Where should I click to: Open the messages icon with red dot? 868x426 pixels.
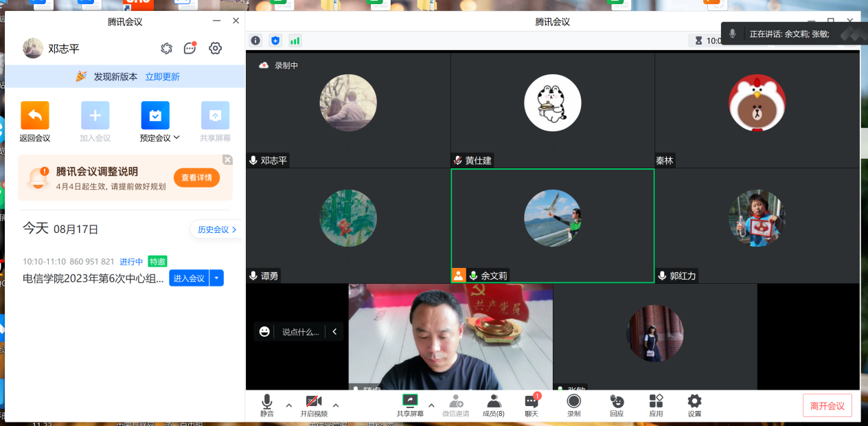(x=190, y=48)
